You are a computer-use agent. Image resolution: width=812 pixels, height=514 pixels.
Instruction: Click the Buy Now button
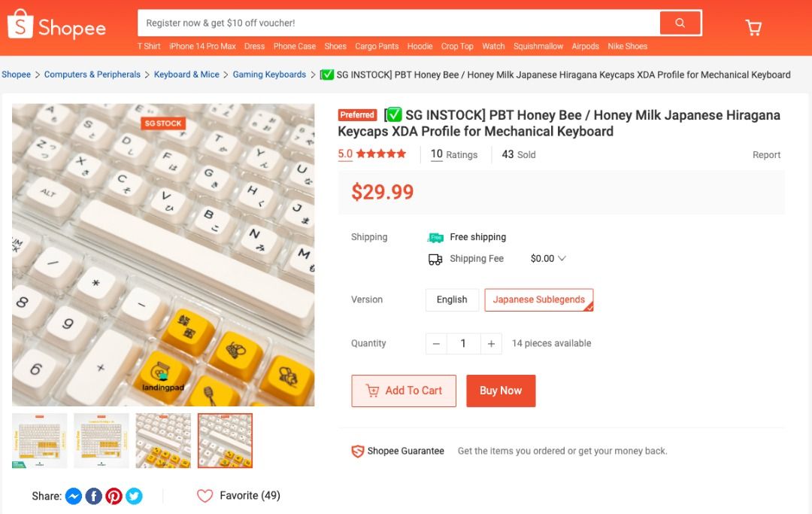(501, 391)
